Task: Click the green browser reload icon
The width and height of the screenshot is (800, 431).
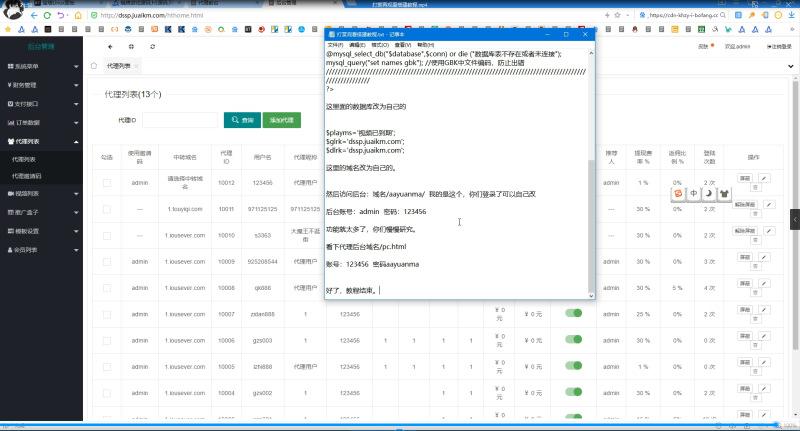Action: point(47,15)
